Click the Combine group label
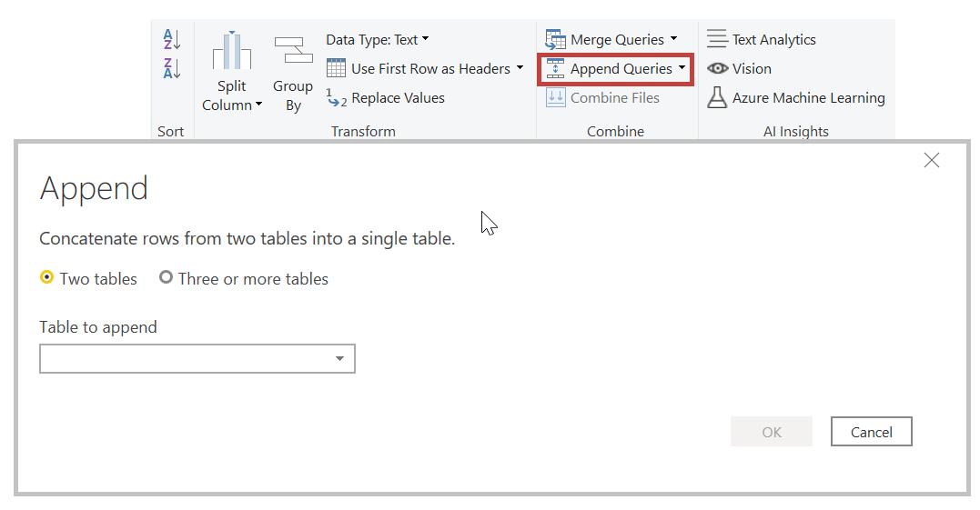This screenshot has height=510, width=980. [616, 131]
